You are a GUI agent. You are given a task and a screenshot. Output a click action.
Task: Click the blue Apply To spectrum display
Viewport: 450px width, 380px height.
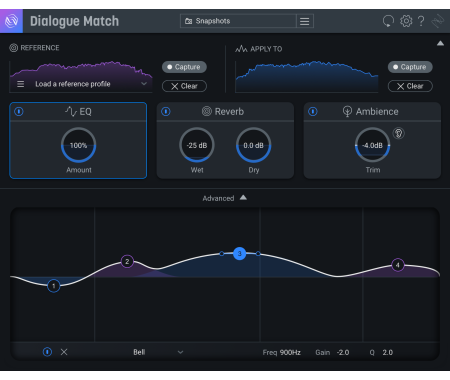(307, 76)
